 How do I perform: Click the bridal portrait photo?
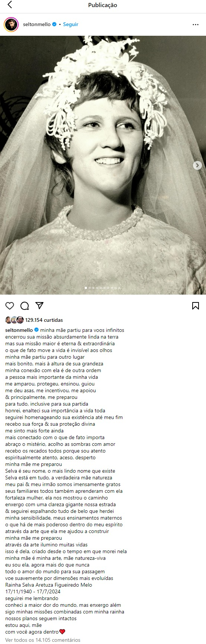[103, 165]
